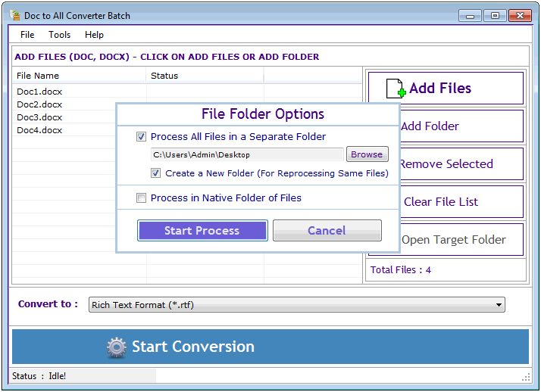Toggle Create a New Folder checkbox
The width and height of the screenshot is (541, 392).
coord(155,173)
